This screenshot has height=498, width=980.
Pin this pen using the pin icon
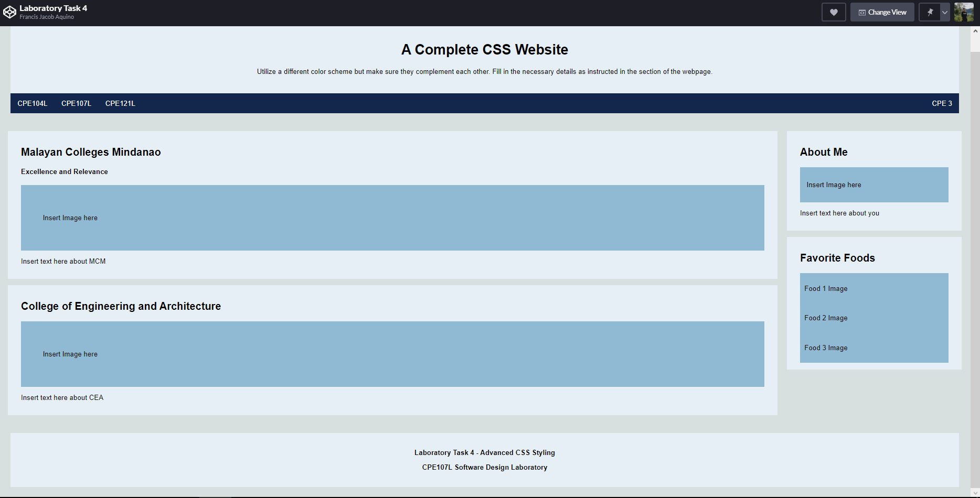coord(930,12)
